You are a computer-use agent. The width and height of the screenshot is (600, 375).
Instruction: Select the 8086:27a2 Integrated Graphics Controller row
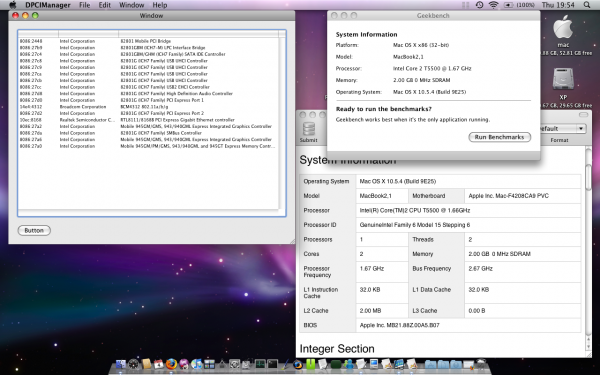click(x=148, y=126)
